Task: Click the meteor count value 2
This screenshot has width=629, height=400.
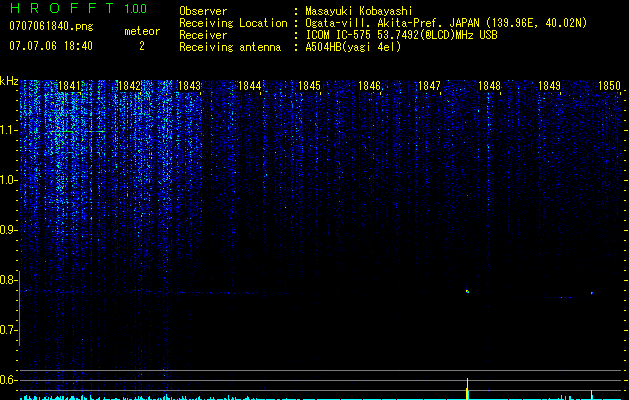Action: tap(142, 46)
